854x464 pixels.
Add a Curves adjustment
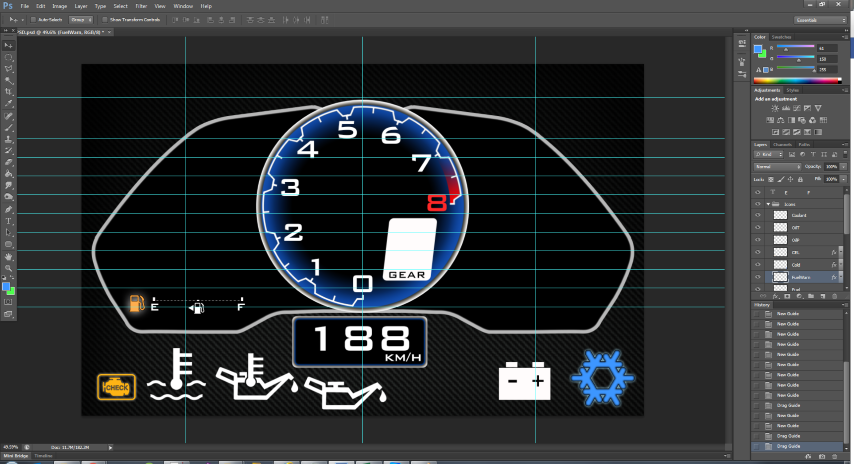coord(797,108)
